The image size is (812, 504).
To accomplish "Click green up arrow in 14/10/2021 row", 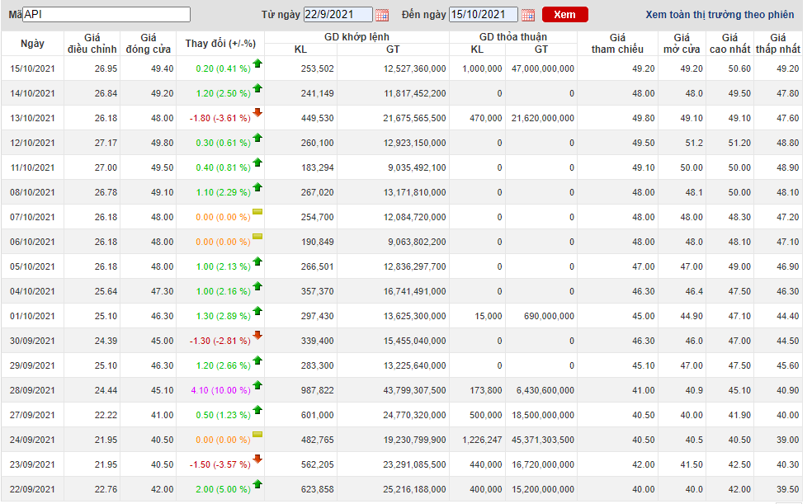I will pyautogui.click(x=257, y=88).
